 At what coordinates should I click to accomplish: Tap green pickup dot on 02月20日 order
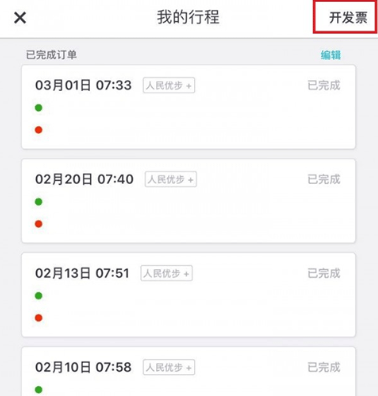(39, 202)
